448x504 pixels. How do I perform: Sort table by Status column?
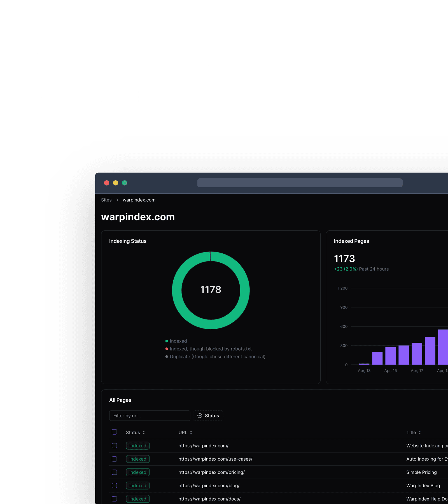pos(136,433)
